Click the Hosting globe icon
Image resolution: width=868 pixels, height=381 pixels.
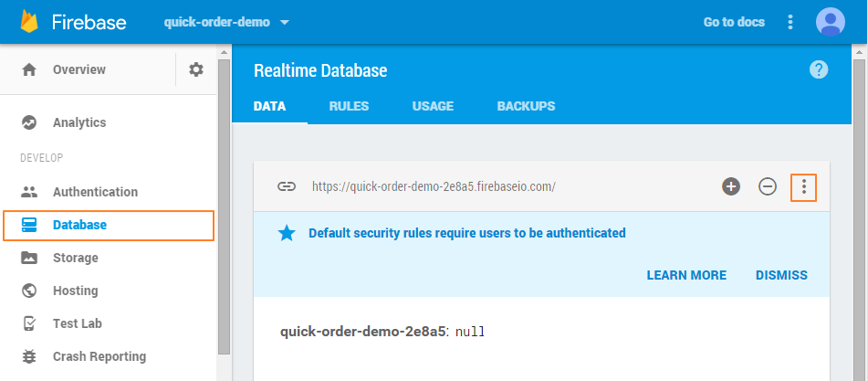tap(29, 291)
